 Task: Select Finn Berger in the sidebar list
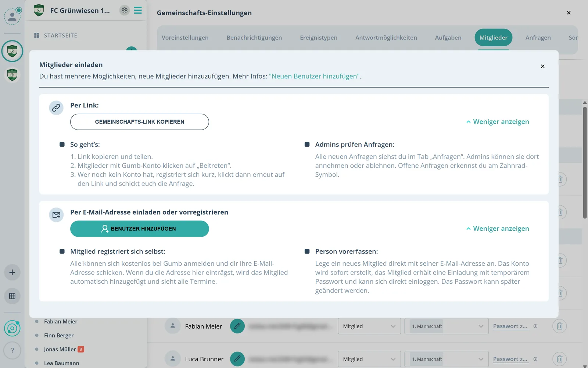59,335
